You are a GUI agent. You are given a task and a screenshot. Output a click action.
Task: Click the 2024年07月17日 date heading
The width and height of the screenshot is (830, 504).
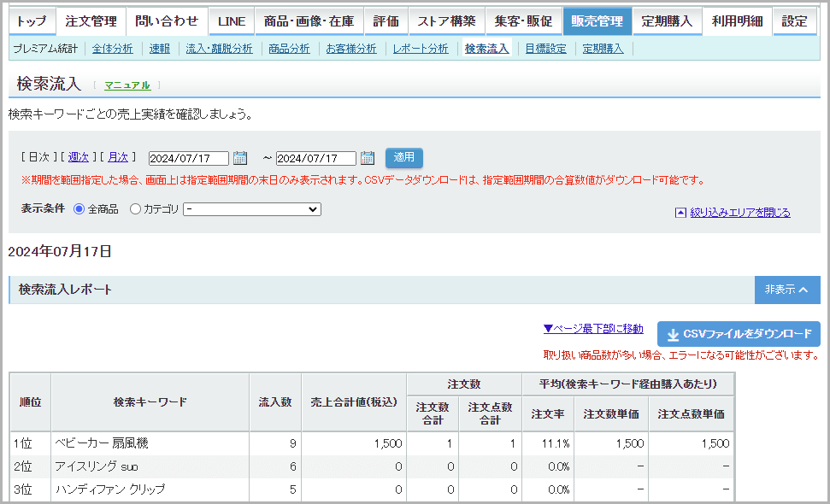point(60,251)
